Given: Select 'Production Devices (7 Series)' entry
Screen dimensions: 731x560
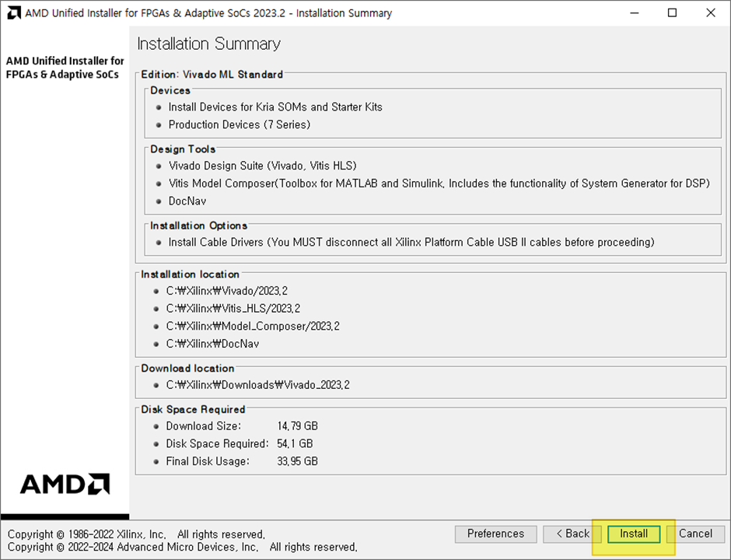Looking at the screenshot, I should pyautogui.click(x=240, y=125).
